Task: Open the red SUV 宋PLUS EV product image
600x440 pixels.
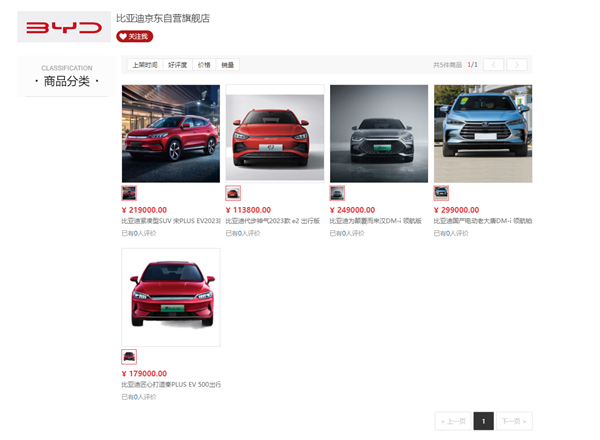Action: pyautogui.click(x=171, y=134)
